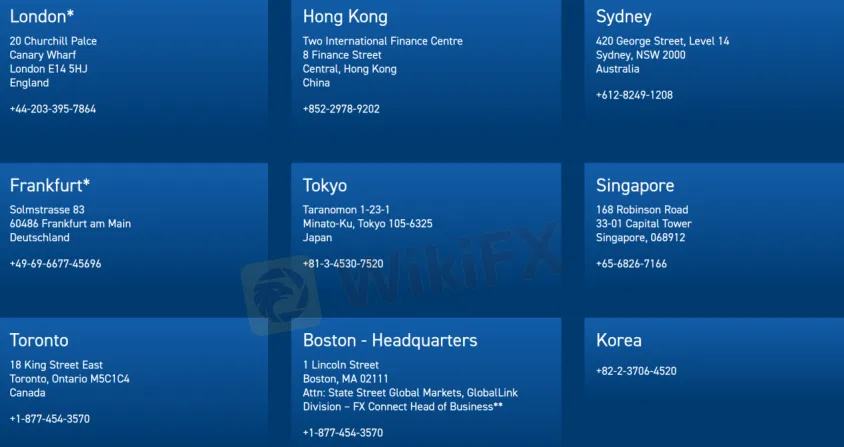The height and width of the screenshot is (447, 844).
Task: Click '60486 Frankfurt am Main' line
Action: point(70,224)
